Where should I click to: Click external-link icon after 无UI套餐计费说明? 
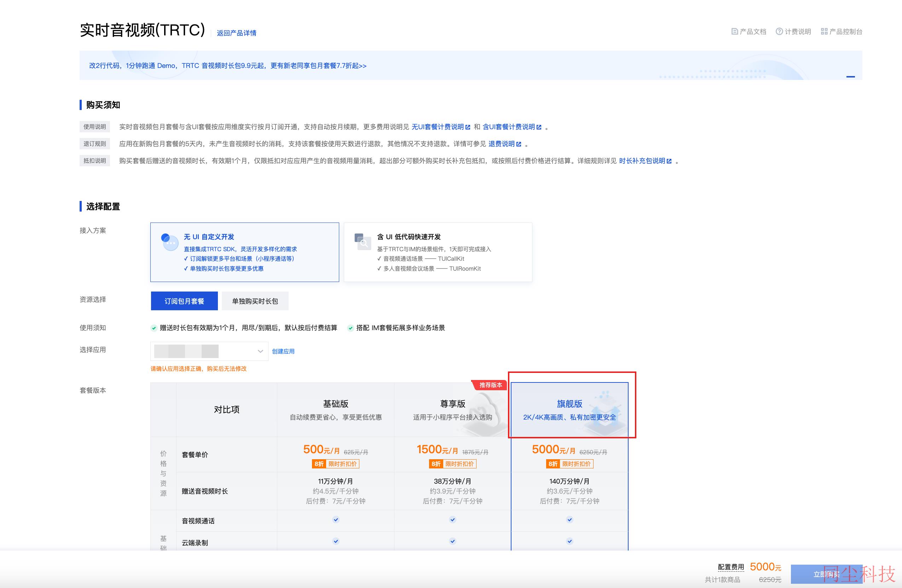tap(468, 127)
